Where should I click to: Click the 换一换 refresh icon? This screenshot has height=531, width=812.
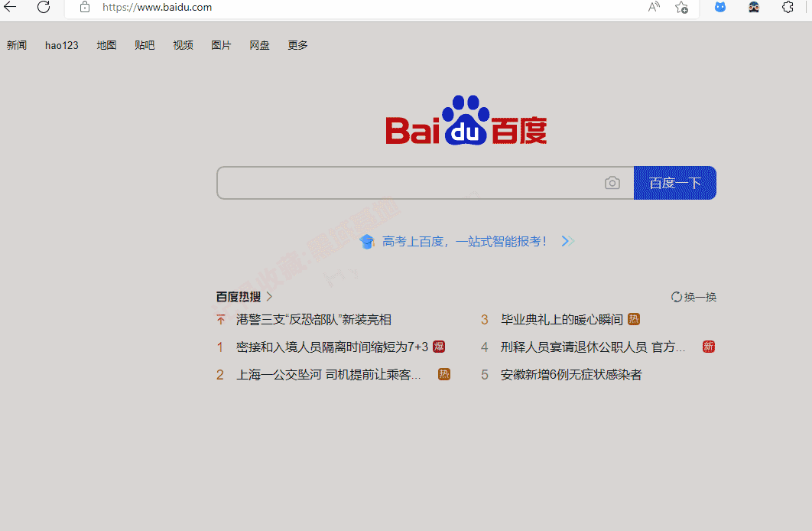tap(677, 297)
